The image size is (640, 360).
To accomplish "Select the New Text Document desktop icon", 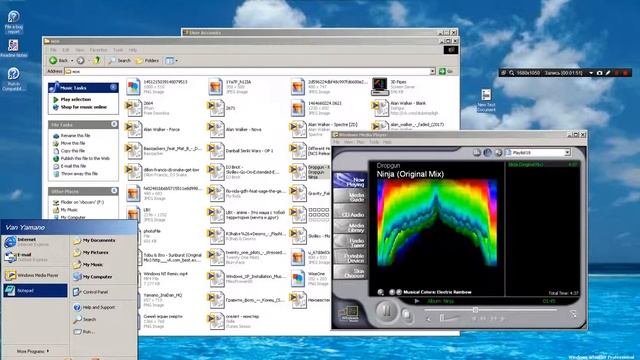I will [x=486, y=100].
